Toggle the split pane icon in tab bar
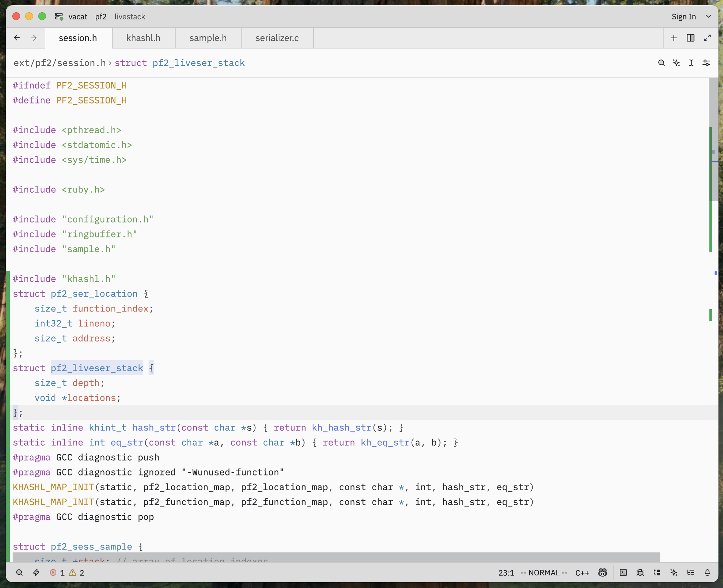 tap(690, 38)
